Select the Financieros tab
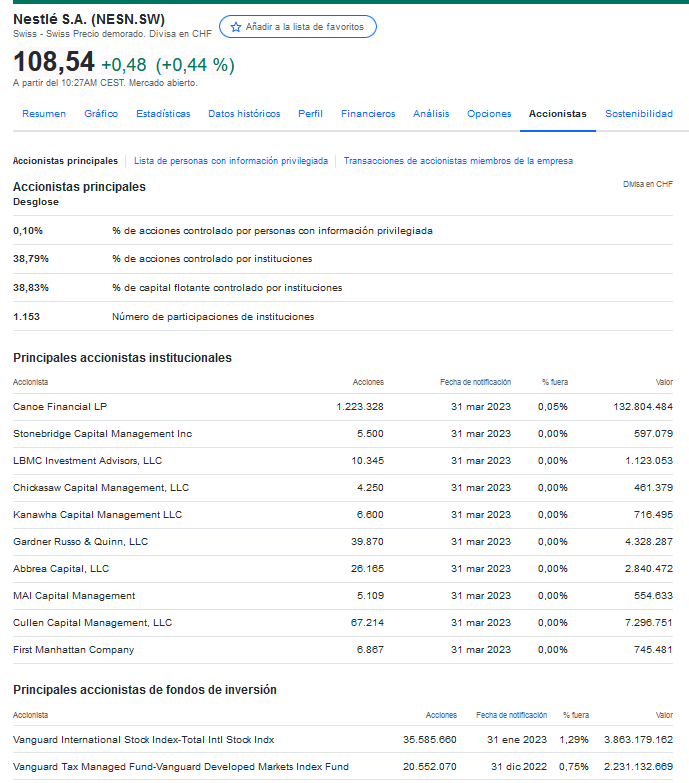 tap(368, 114)
